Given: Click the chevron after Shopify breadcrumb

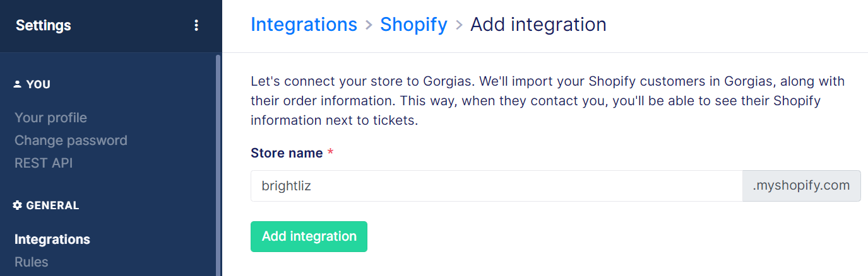Looking at the screenshot, I should point(459,26).
